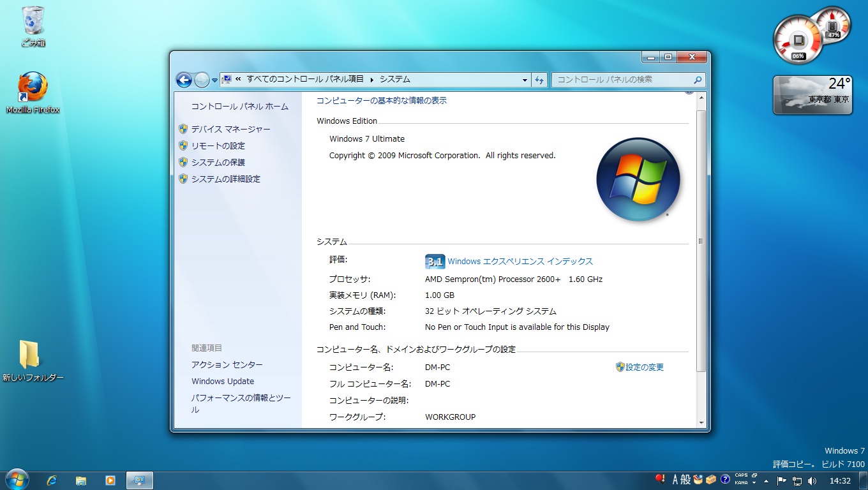Click the volume speaker icon in the tray
Viewport: 868px width, 490px height.
(x=812, y=480)
